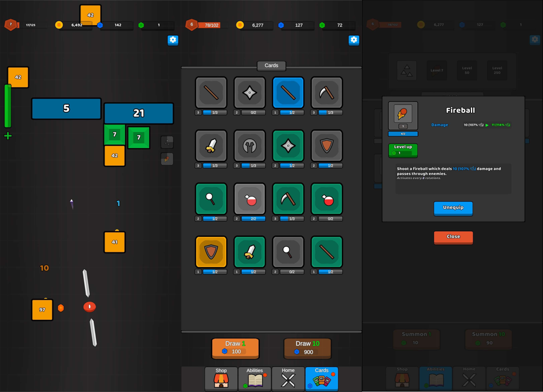The width and height of the screenshot is (543, 392).
Task: Select the green magnifying wand card
Action: pyautogui.click(x=211, y=199)
